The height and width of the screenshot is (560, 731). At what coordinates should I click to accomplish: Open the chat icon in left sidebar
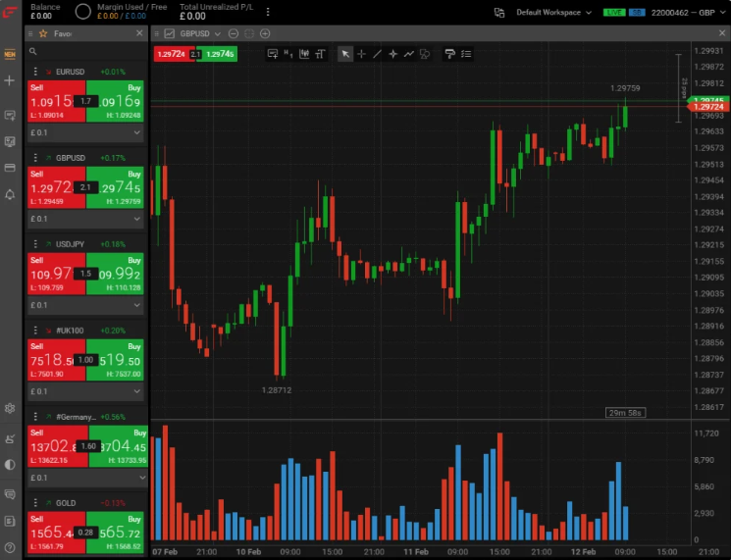[x=10, y=494]
